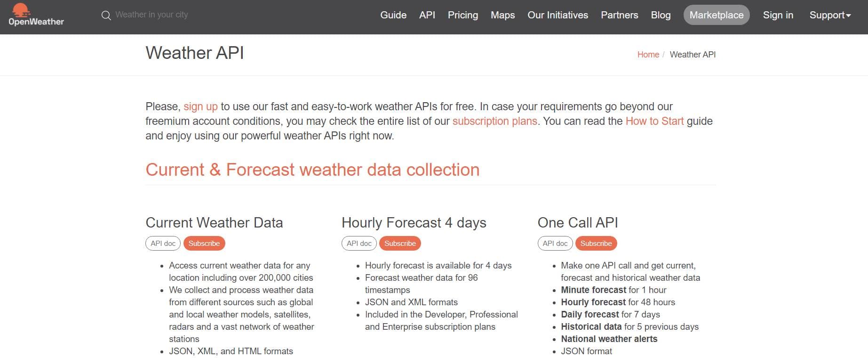Click 'Hourly forecast is available for 4 days'

(438, 265)
